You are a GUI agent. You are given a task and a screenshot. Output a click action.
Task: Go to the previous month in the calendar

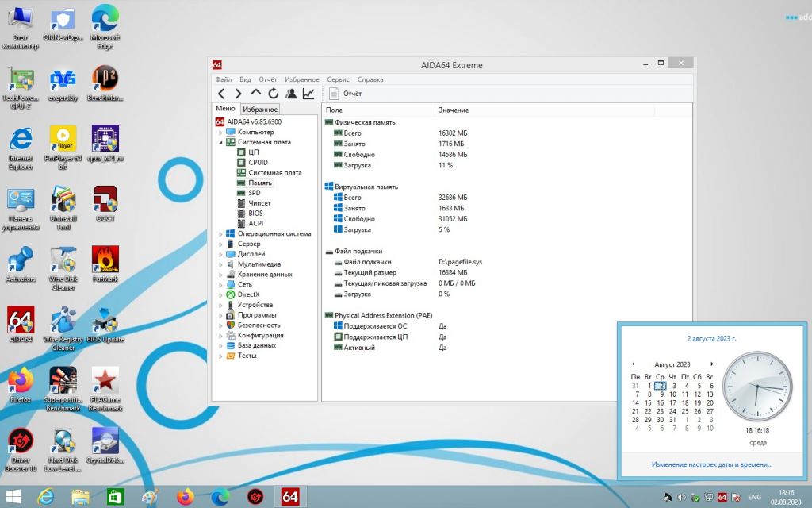[633, 364]
